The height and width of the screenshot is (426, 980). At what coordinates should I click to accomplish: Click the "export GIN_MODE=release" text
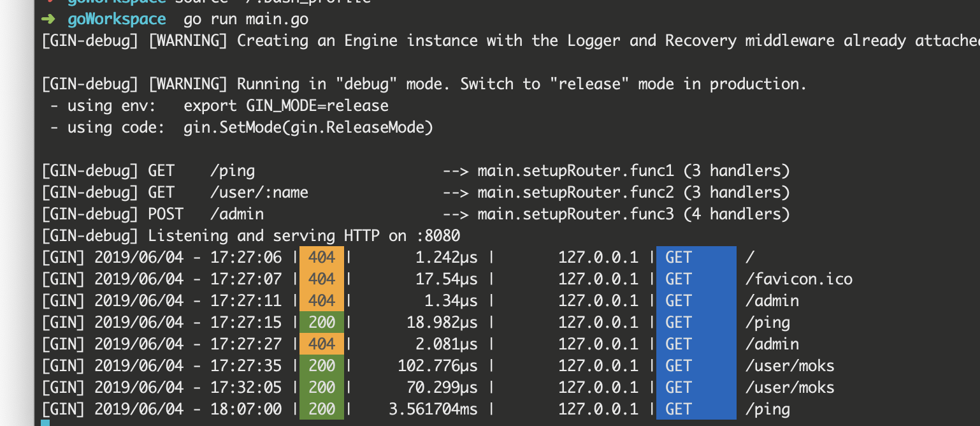pos(286,106)
